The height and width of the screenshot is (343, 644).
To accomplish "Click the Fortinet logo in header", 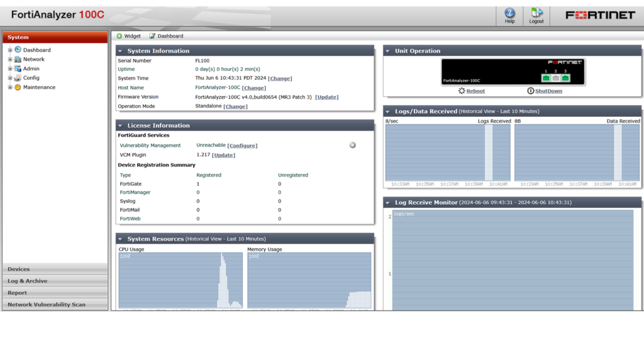I will pos(600,15).
